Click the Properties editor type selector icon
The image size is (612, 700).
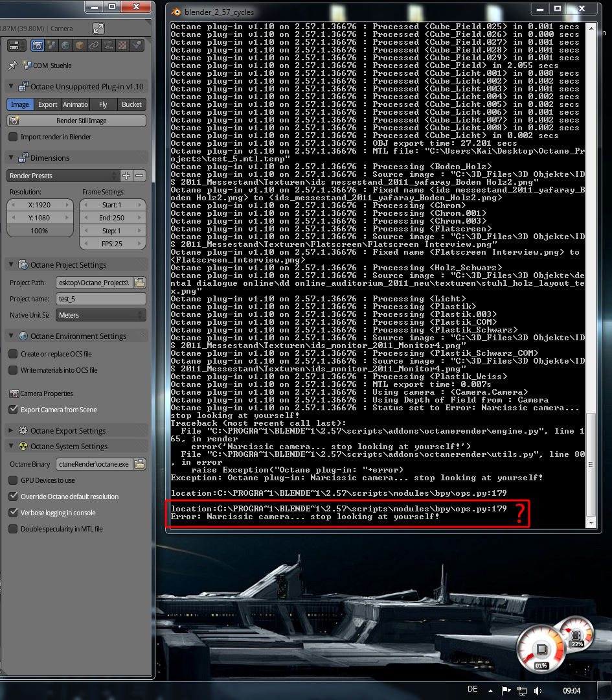[x=17, y=45]
